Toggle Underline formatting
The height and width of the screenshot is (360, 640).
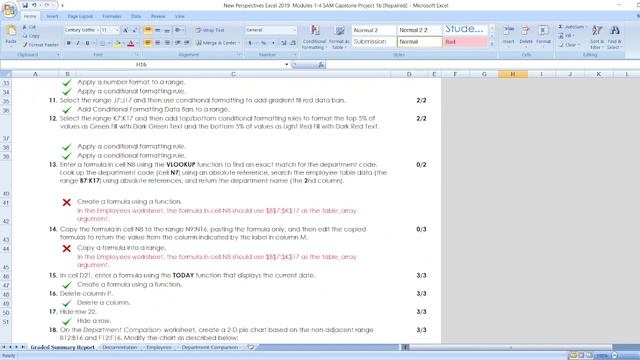[87, 43]
